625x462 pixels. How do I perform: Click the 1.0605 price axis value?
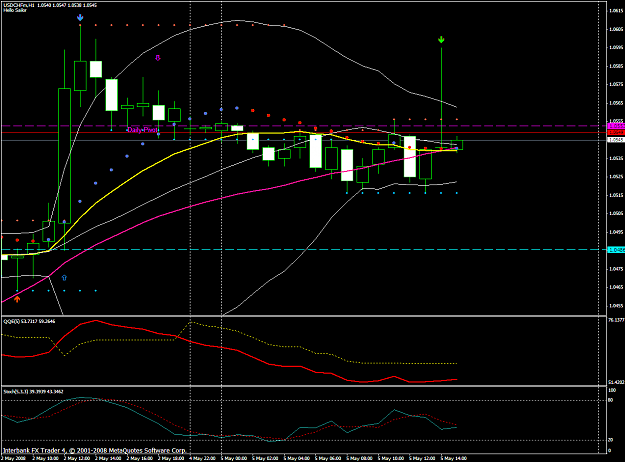click(x=617, y=29)
